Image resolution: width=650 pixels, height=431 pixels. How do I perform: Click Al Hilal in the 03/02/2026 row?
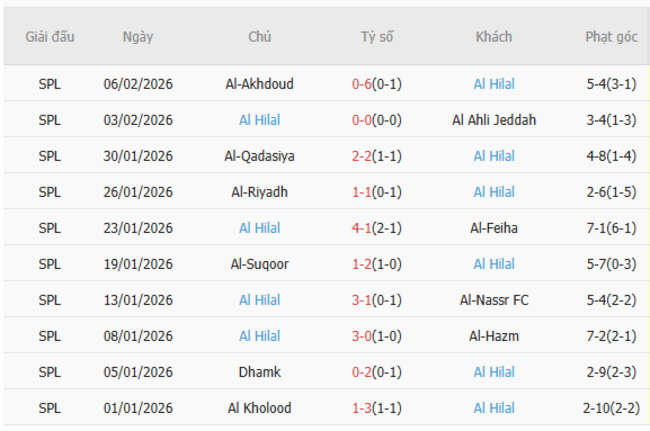click(x=260, y=120)
